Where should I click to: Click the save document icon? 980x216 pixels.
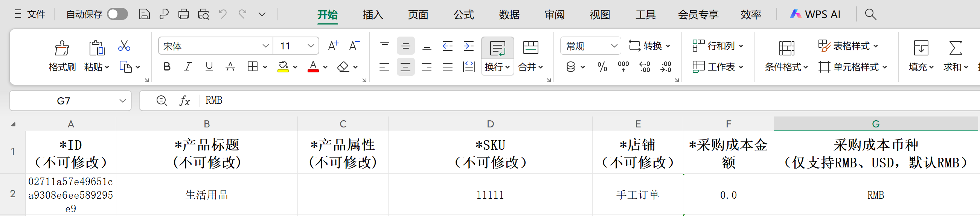point(144,14)
